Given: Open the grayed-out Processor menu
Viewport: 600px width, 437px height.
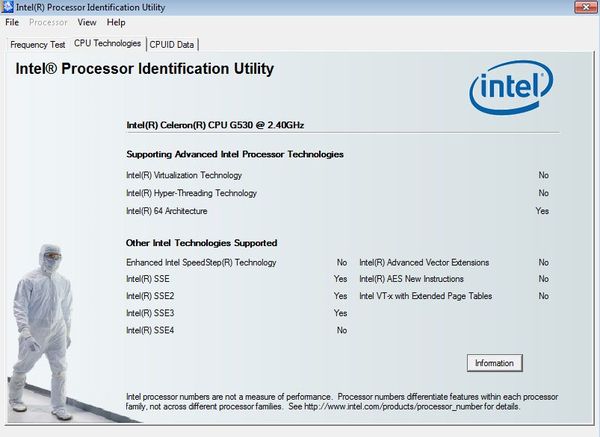Looking at the screenshot, I should tap(48, 23).
